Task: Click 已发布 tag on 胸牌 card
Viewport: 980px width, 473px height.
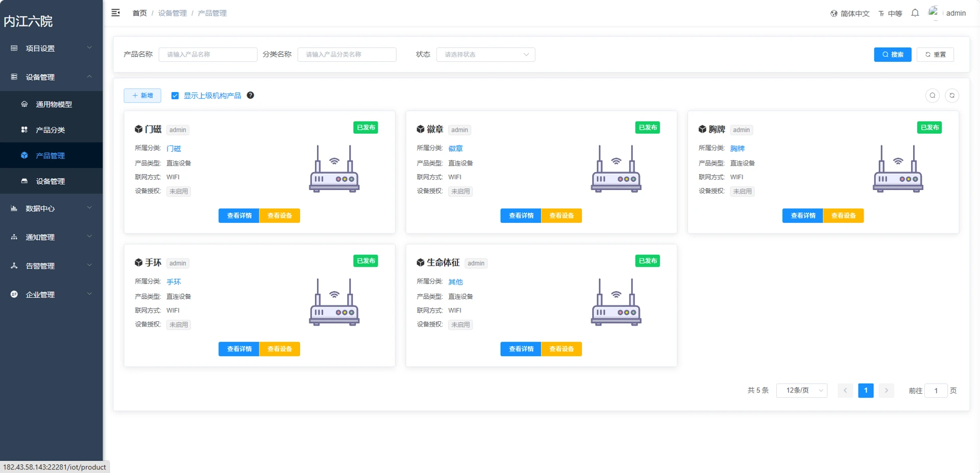Action: [929, 128]
